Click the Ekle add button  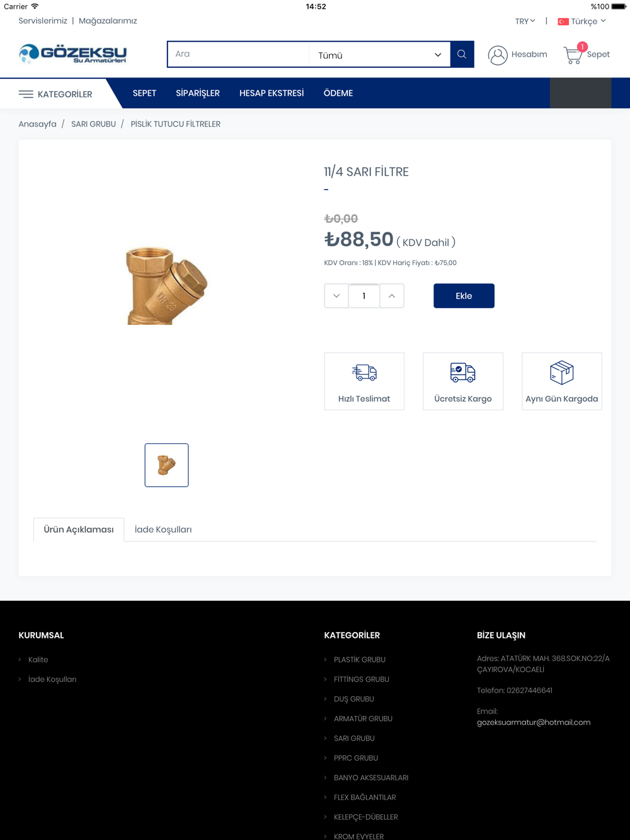coord(464,296)
